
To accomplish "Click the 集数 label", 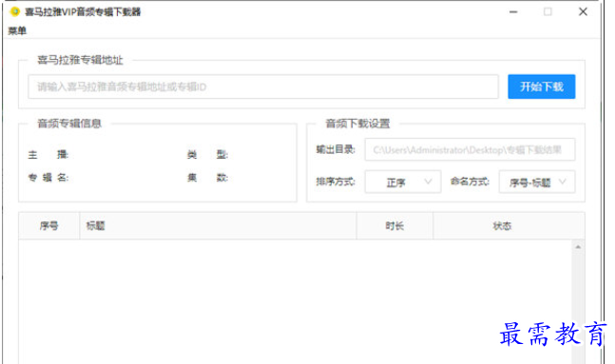I will (207, 178).
